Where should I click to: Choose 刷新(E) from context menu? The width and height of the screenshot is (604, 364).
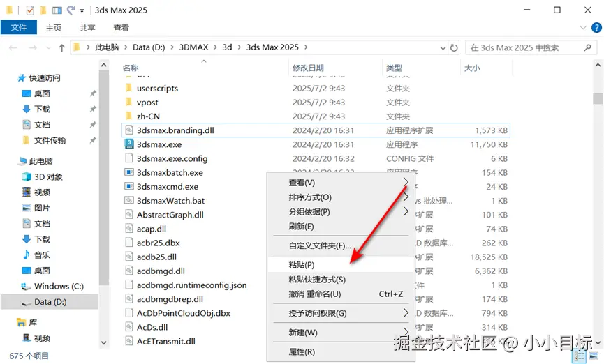coord(341,226)
